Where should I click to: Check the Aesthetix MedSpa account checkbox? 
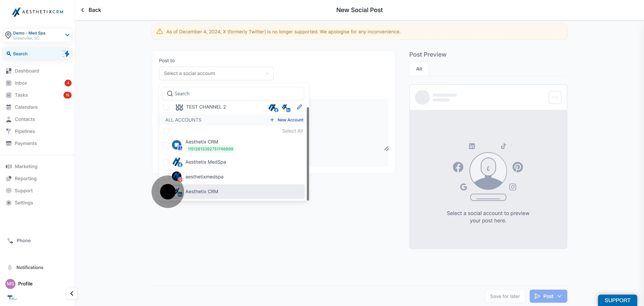click(x=166, y=162)
